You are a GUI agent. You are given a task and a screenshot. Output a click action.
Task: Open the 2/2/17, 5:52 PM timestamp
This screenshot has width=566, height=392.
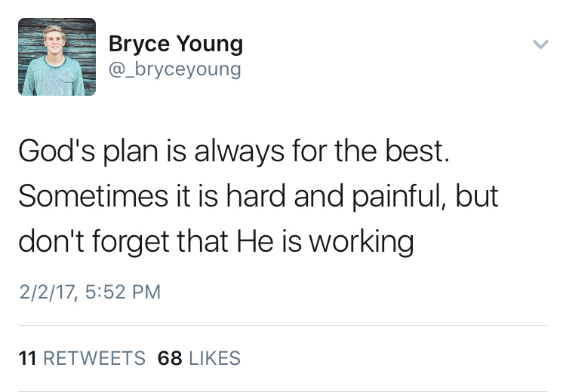pyautogui.click(x=90, y=292)
